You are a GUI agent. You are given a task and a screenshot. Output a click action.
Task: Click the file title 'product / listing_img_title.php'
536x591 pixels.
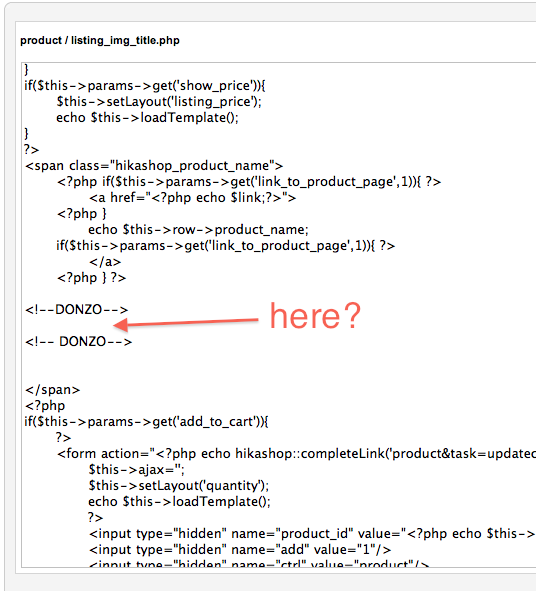pyautogui.click(x=100, y=40)
